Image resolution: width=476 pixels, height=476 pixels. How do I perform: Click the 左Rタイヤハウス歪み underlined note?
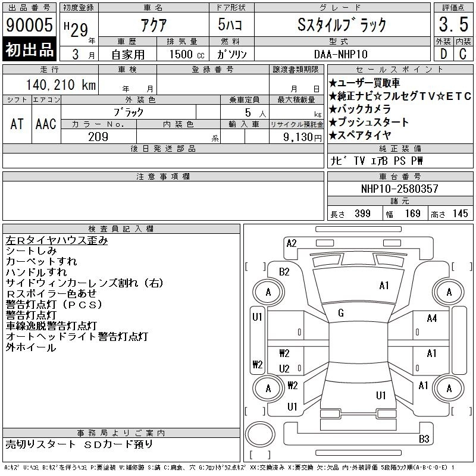[57, 240]
